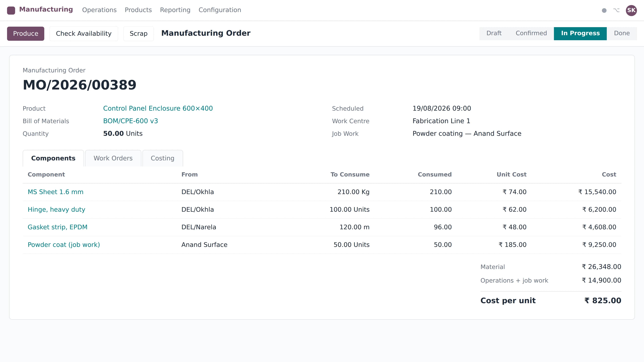Select the Done status stage
Image resolution: width=644 pixels, height=362 pixels.
[x=622, y=33]
